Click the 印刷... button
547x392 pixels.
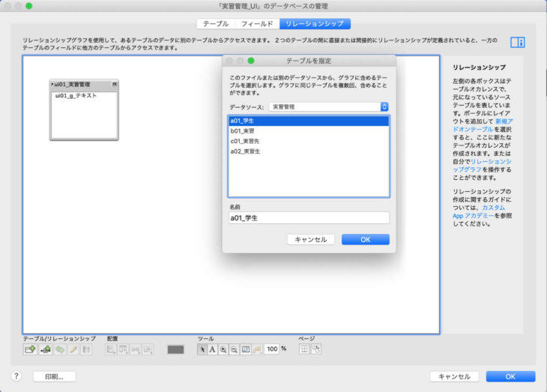click(54, 376)
